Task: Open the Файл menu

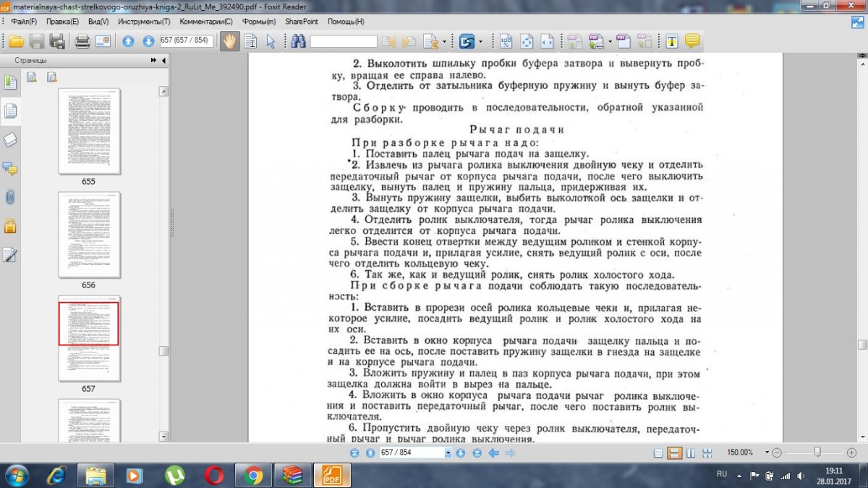Action: pos(25,22)
